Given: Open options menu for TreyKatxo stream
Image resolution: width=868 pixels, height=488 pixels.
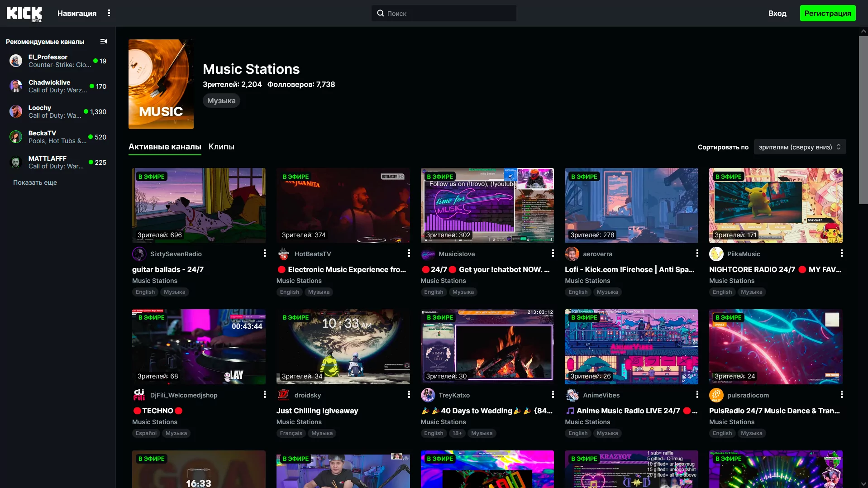Looking at the screenshot, I should click(x=553, y=395).
